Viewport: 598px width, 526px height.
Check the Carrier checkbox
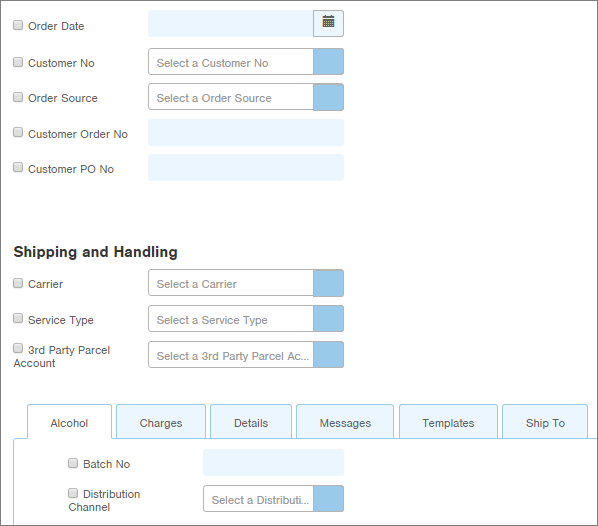coord(18,283)
